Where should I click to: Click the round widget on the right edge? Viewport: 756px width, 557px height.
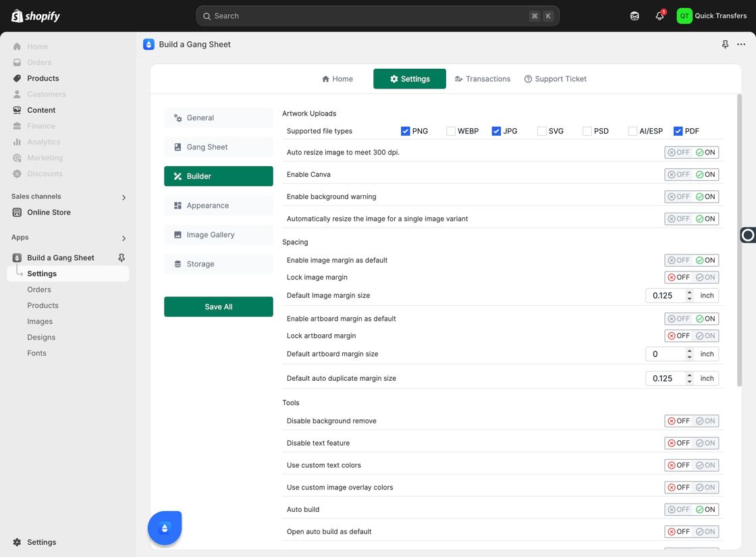tap(748, 235)
